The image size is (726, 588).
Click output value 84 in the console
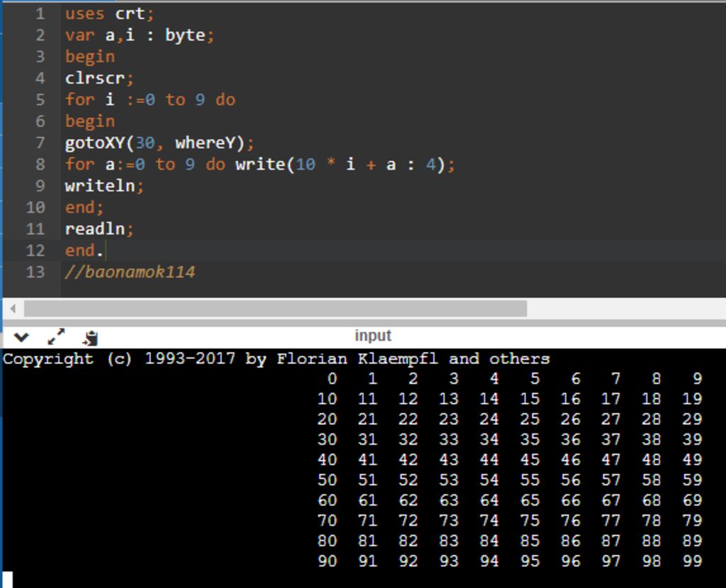coord(489,540)
